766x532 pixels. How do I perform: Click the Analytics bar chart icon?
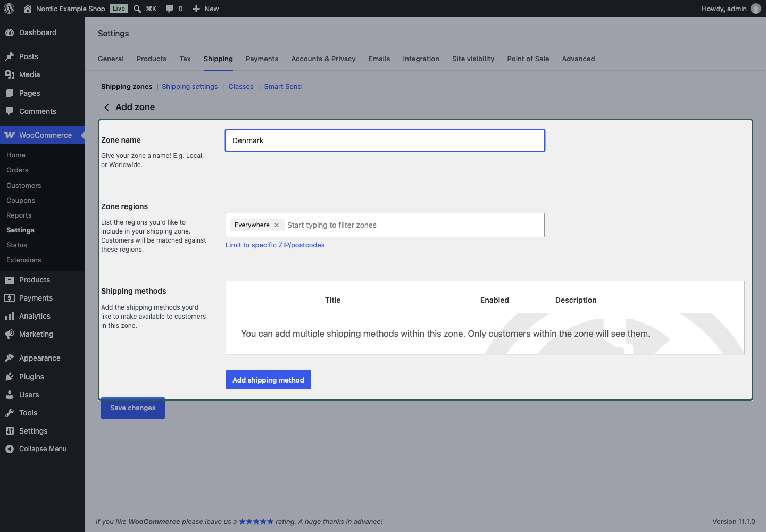tap(10, 316)
